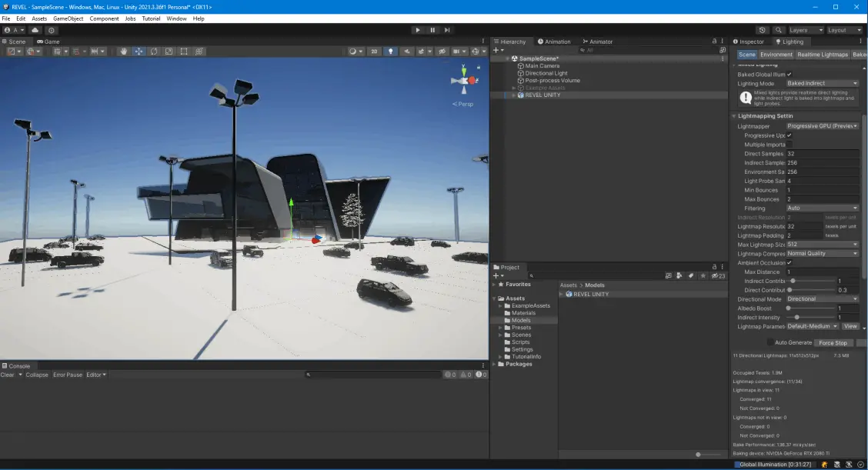The image size is (868, 470).
Task: Open Unity version control icon
Action: [52, 30]
